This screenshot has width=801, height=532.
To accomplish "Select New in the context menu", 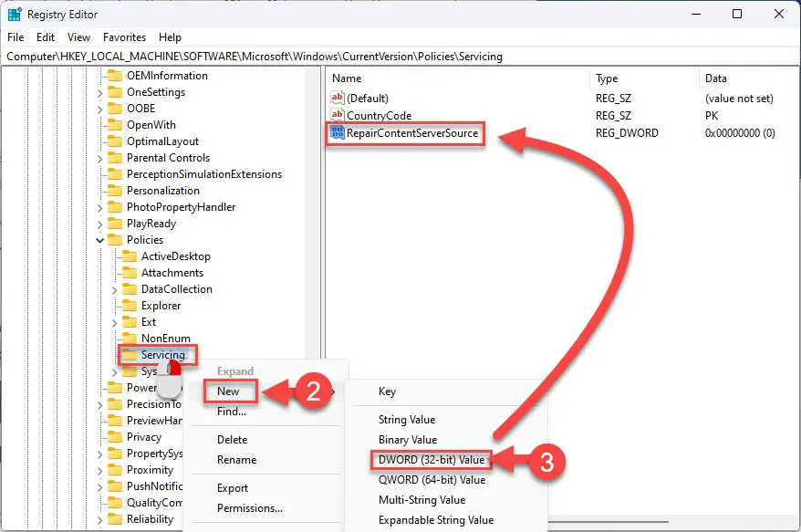I will point(228,391).
